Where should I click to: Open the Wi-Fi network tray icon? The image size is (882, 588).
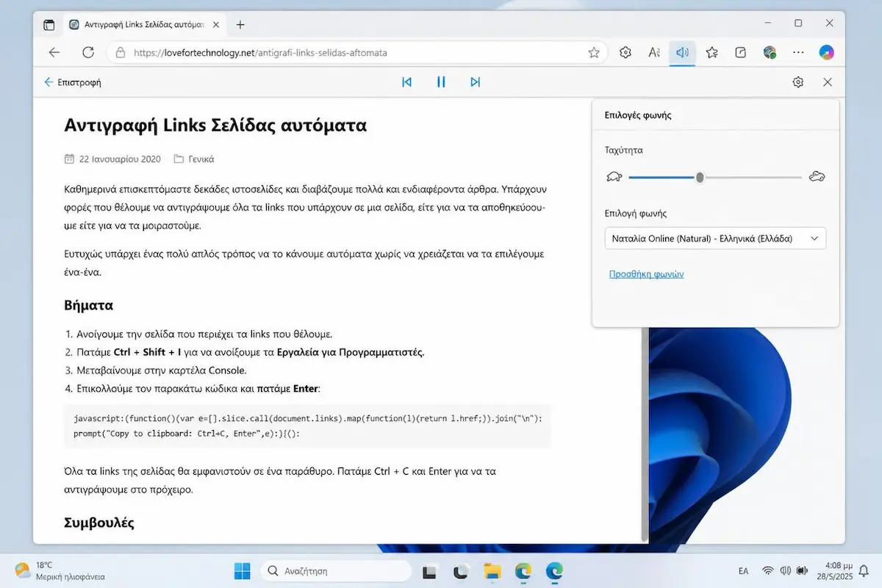(x=768, y=570)
